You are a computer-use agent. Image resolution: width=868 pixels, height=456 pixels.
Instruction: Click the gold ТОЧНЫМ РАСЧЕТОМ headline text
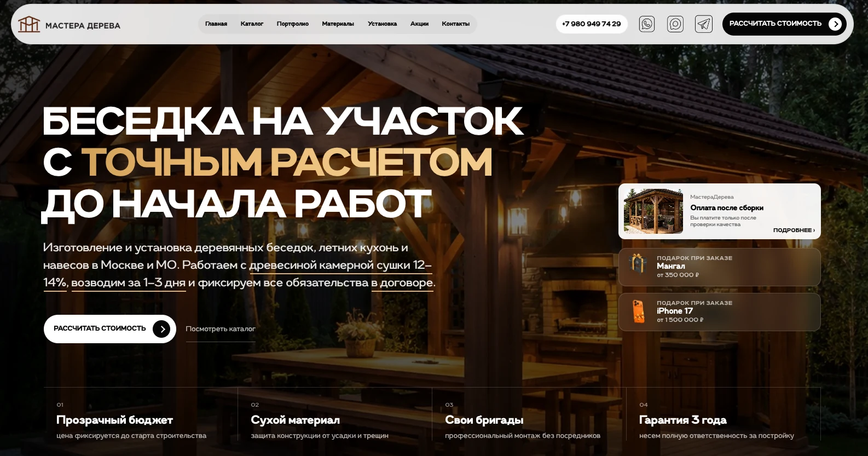[x=287, y=162]
